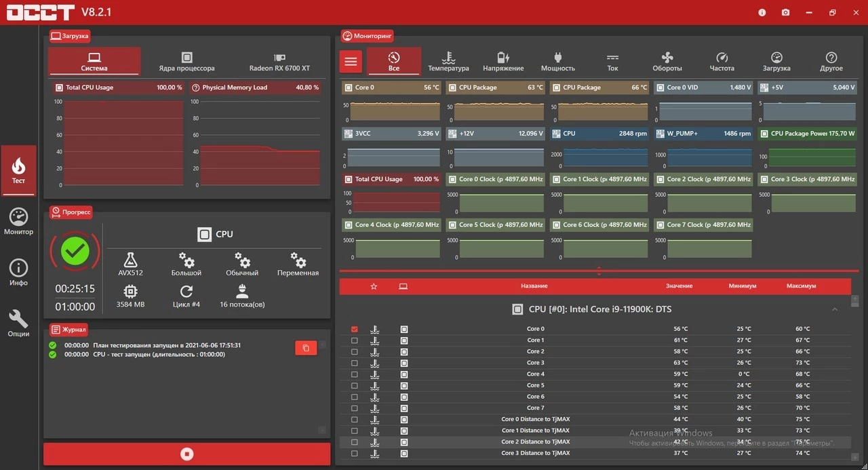The image size is (868, 470).
Task: Check Core 0 Distance to TjMAX checkbox
Action: tap(354, 419)
